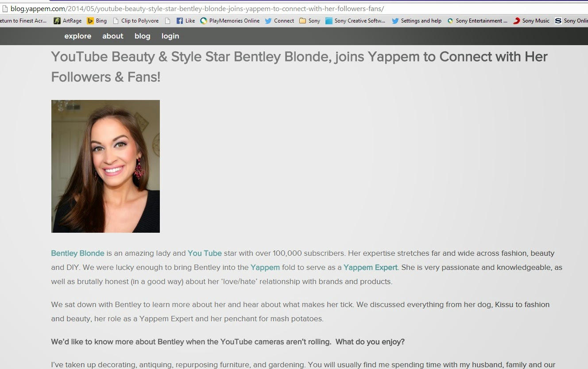Viewport: 588px width, 369px height.
Task: Open the ArtRage bookmark
Action: pyautogui.click(x=68, y=21)
